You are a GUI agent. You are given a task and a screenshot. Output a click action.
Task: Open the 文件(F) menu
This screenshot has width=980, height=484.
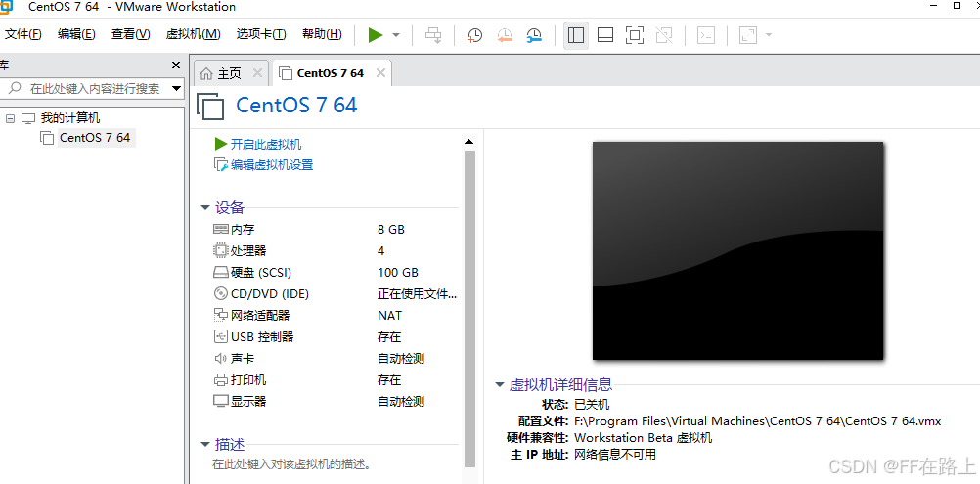23,34
